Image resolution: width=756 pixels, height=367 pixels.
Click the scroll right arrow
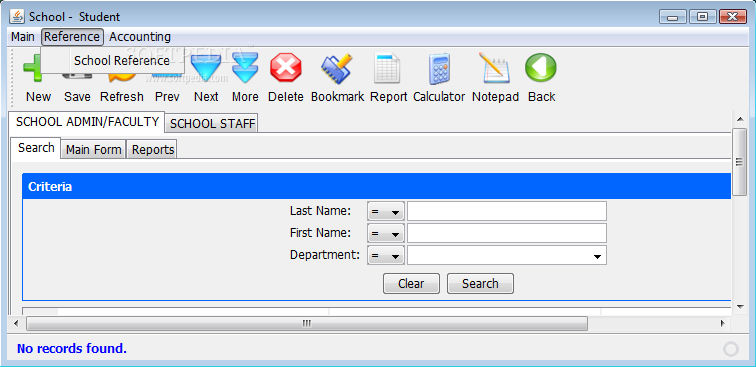(723, 324)
